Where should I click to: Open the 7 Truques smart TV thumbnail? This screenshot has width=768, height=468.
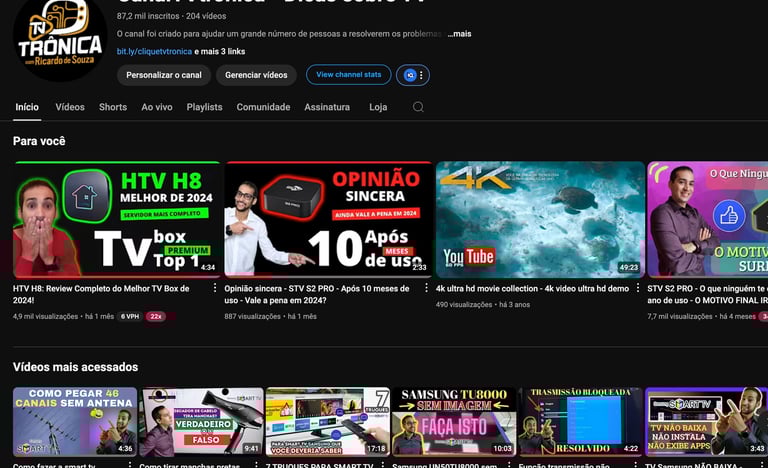(x=328, y=422)
